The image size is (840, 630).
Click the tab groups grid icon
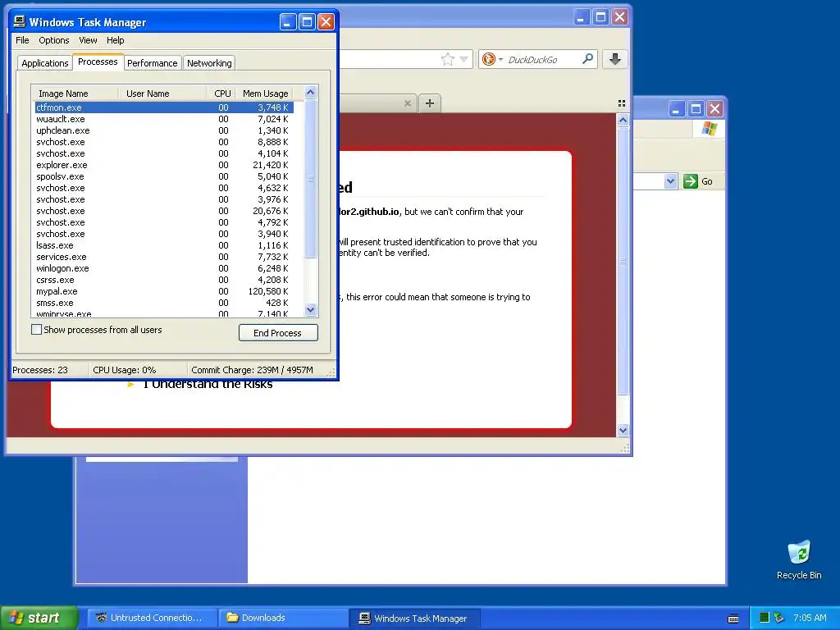click(622, 103)
